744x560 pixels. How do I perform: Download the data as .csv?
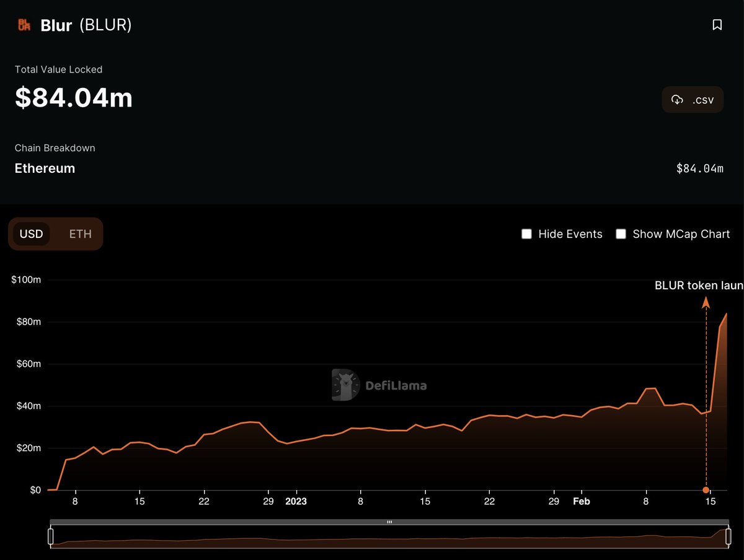tap(693, 100)
